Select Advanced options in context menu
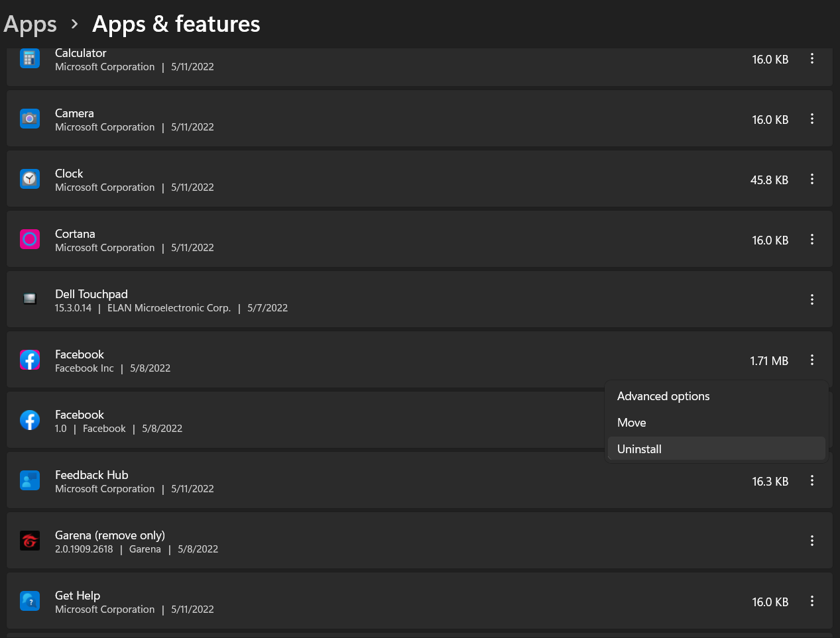This screenshot has height=638, width=840. (x=663, y=396)
